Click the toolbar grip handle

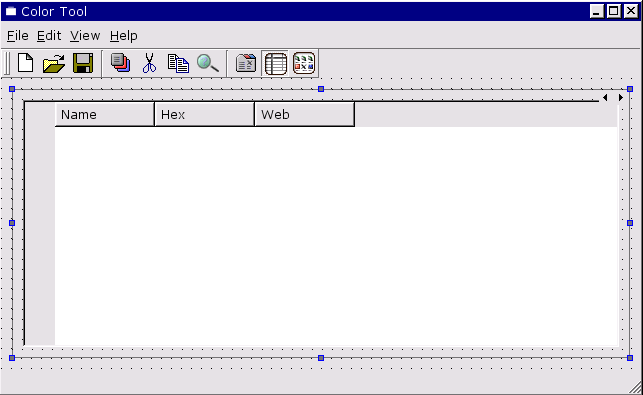coord(7,64)
